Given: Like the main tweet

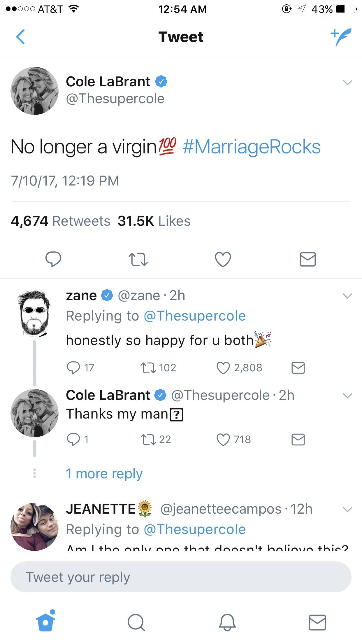Looking at the screenshot, I should [x=223, y=259].
